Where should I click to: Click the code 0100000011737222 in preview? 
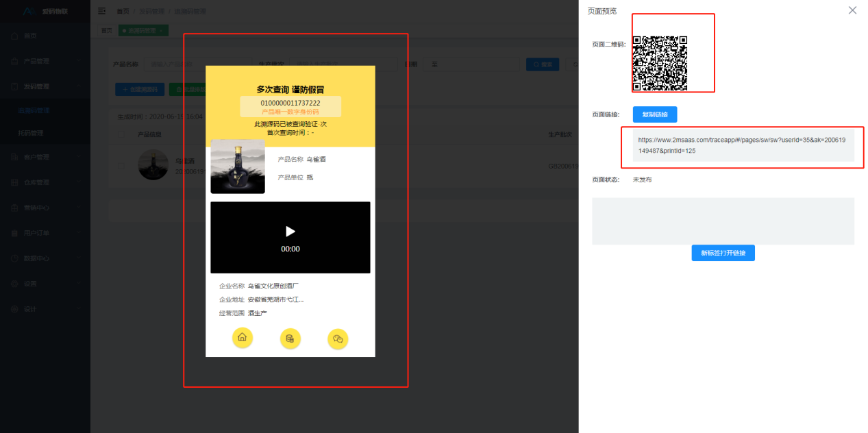290,103
